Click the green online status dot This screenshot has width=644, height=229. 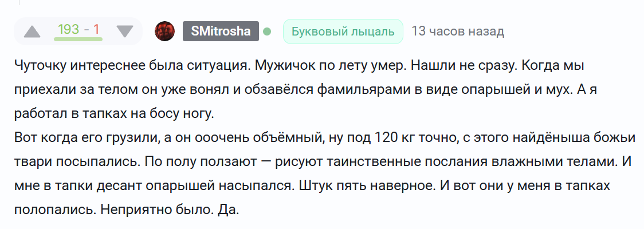point(267,31)
